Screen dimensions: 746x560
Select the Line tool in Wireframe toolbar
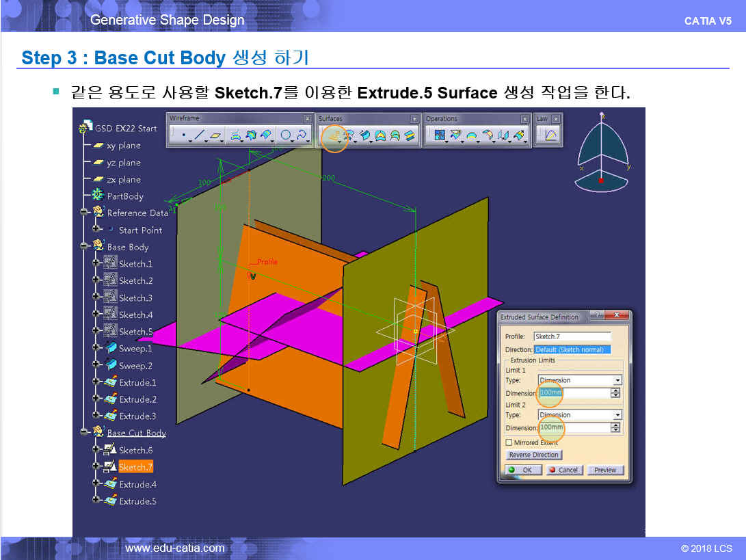click(x=199, y=136)
